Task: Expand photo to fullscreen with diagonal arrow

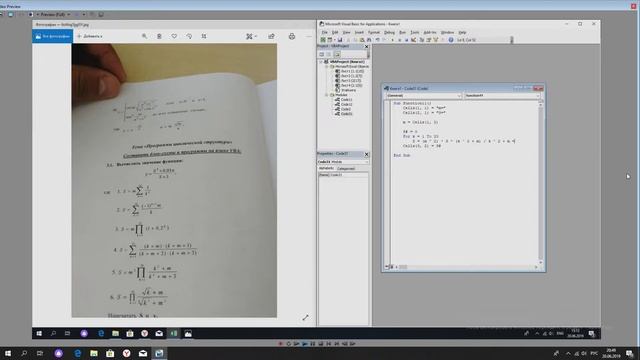Action: tap(305, 318)
